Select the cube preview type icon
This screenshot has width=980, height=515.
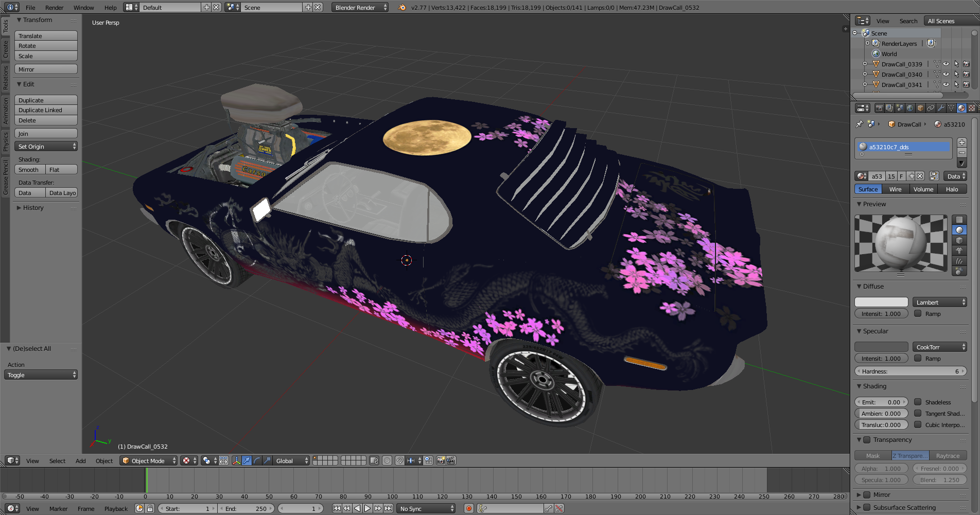959,240
